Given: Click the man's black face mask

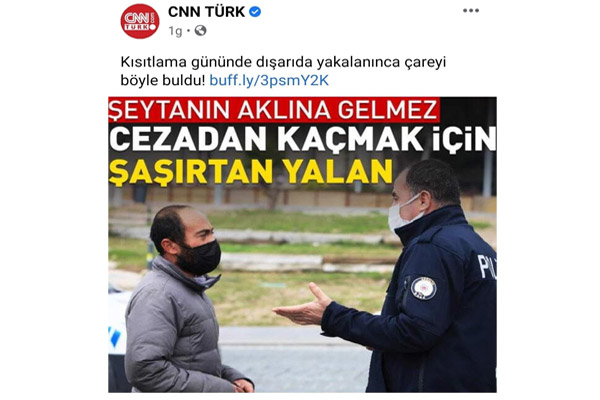Looking at the screenshot, I should tap(199, 258).
